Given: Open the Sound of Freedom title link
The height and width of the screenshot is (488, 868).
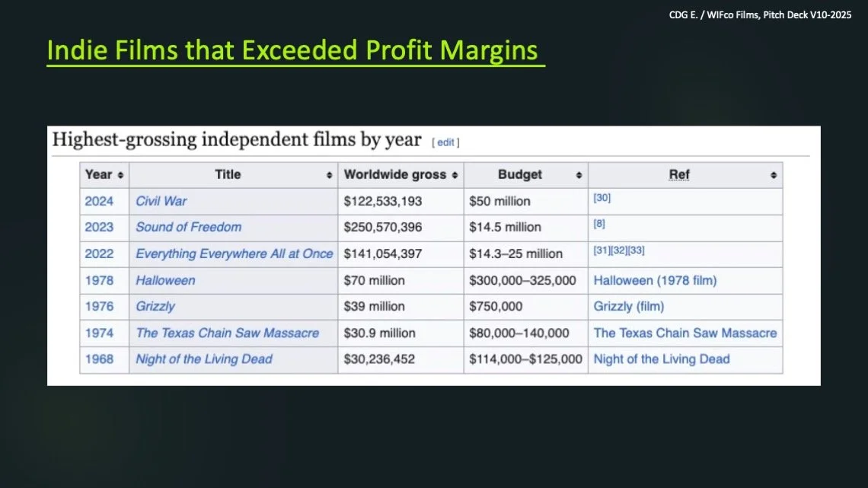Looking at the screenshot, I should tap(188, 227).
